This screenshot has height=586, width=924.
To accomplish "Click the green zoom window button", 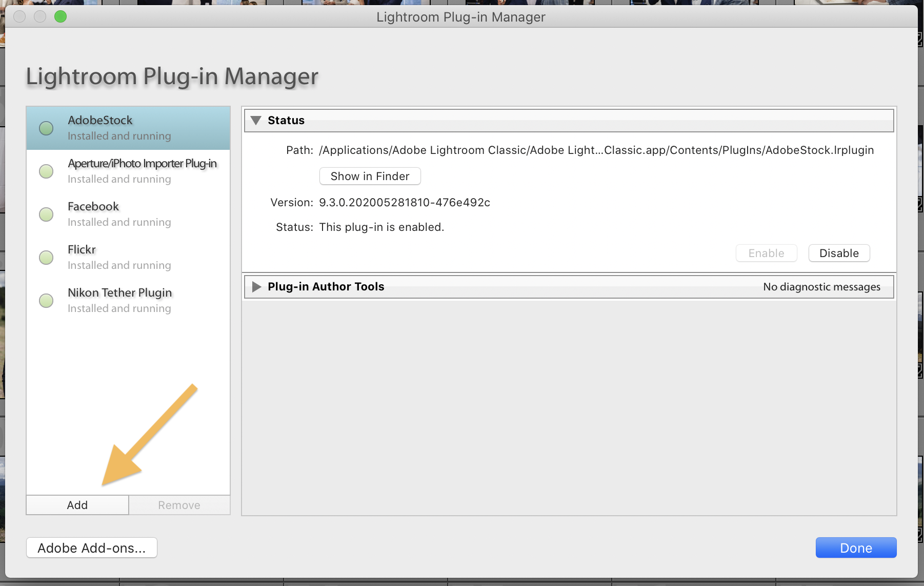I will (61, 16).
